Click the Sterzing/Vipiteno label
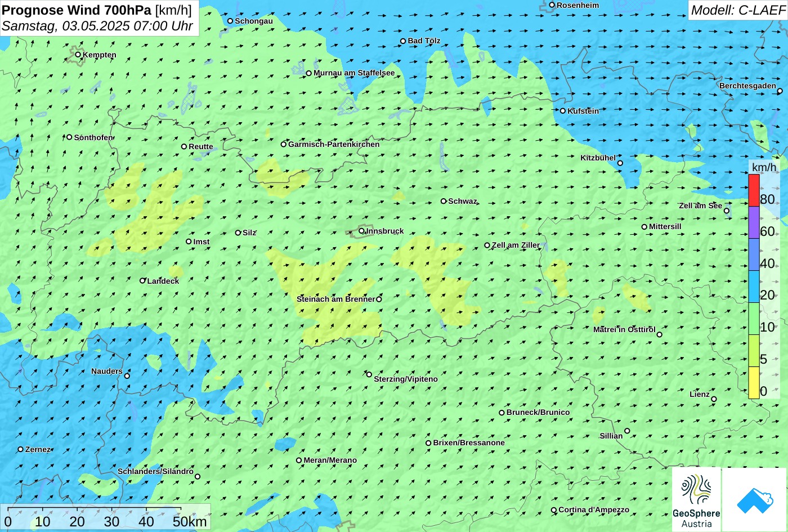This screenshot has height=532, width=788. pyautogui.click(x=406, y=379)
